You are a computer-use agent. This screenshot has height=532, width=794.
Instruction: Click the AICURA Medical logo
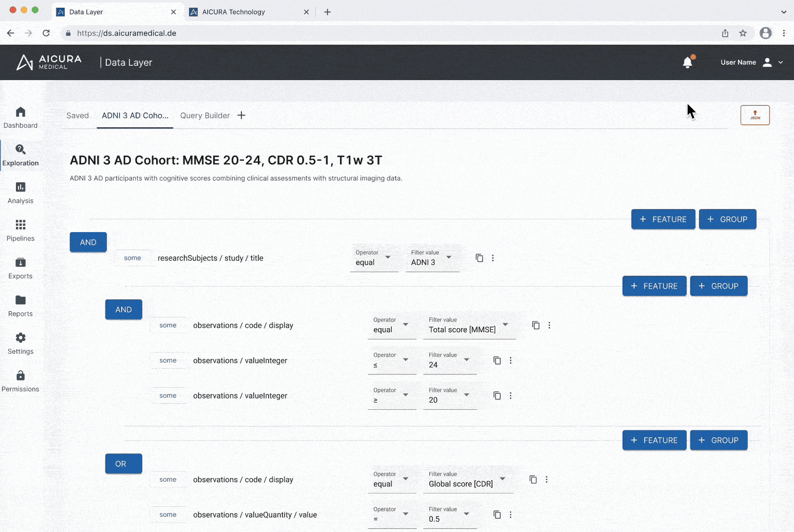[x=49, y=62]
